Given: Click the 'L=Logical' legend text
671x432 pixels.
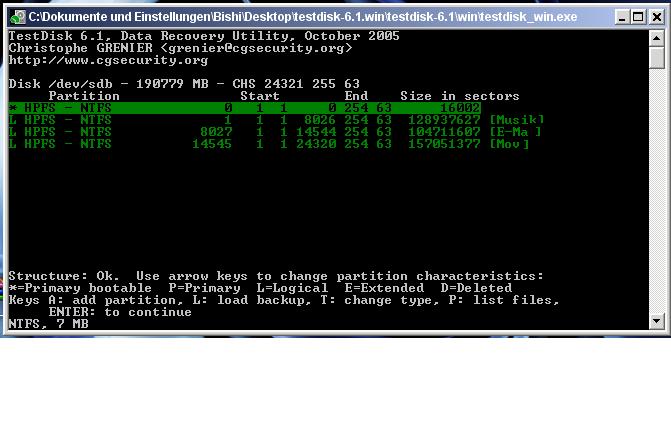Looking at the screenshot, I should coord(292,288).
